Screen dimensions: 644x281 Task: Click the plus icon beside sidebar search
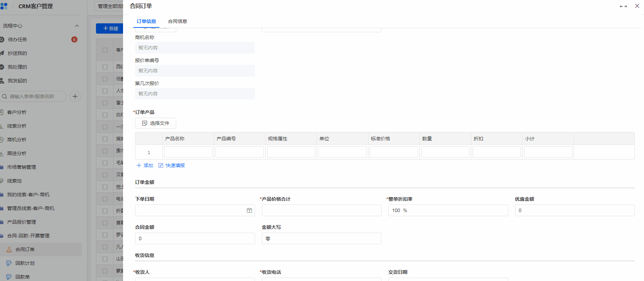(x=75, y=96)
